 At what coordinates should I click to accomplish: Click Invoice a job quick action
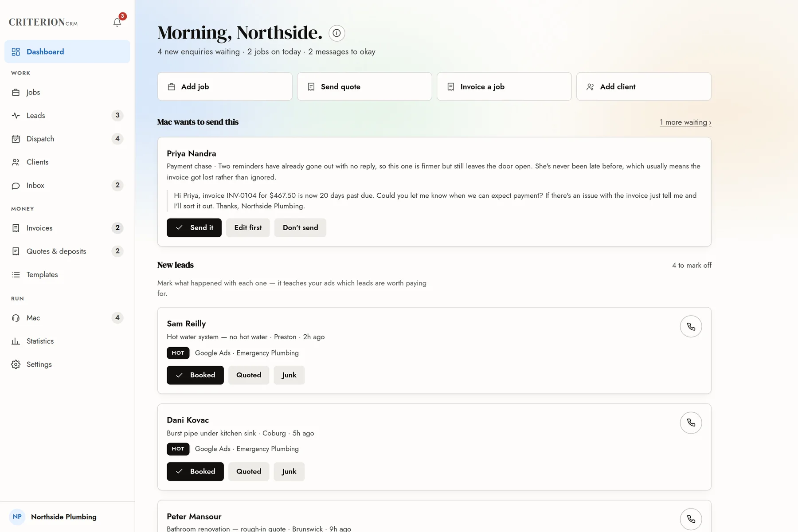point(504,86)
